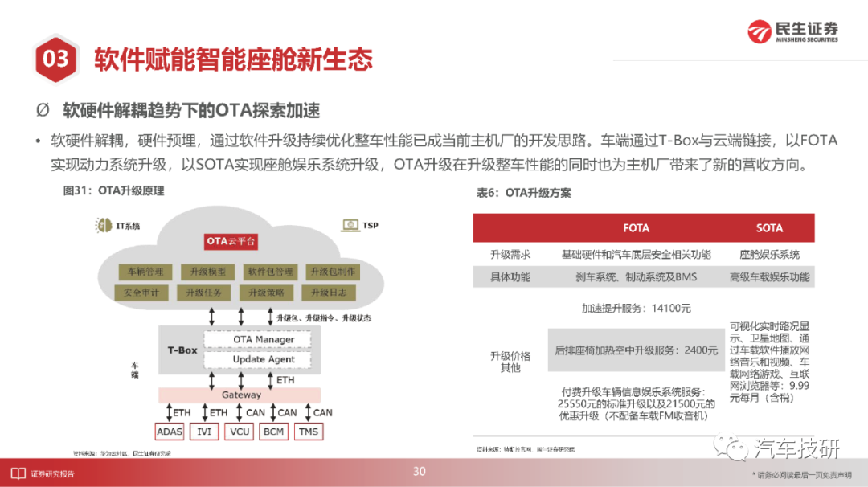
Task: Click subtitle 软硬件解耦趋势下的OTA探索加速
Action: point(191,110)
